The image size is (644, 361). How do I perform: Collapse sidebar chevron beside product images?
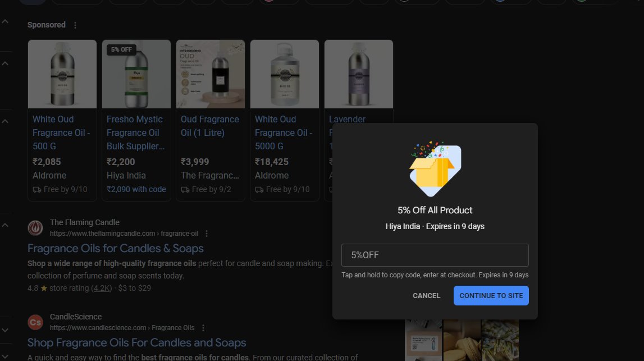pos(5,63)
